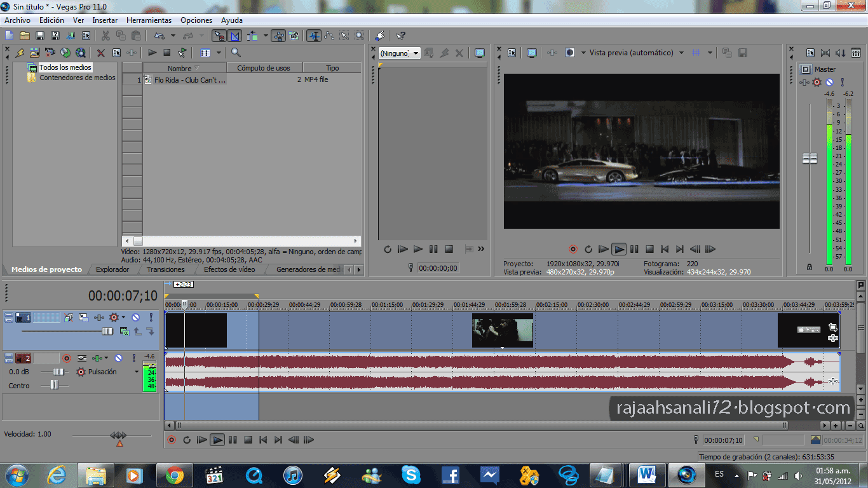Play the timeline from the transport bar

(x=217, y=440)
